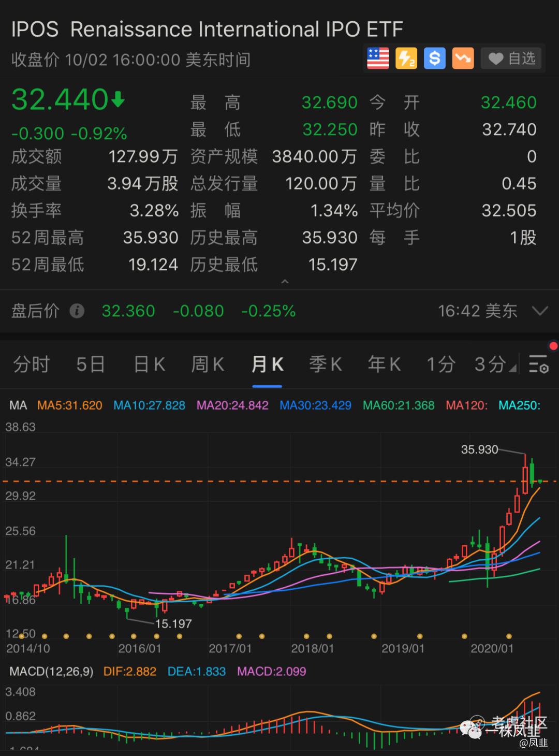Tap the 16:42 美东 time label
The image size is (559, 756).
477,311
